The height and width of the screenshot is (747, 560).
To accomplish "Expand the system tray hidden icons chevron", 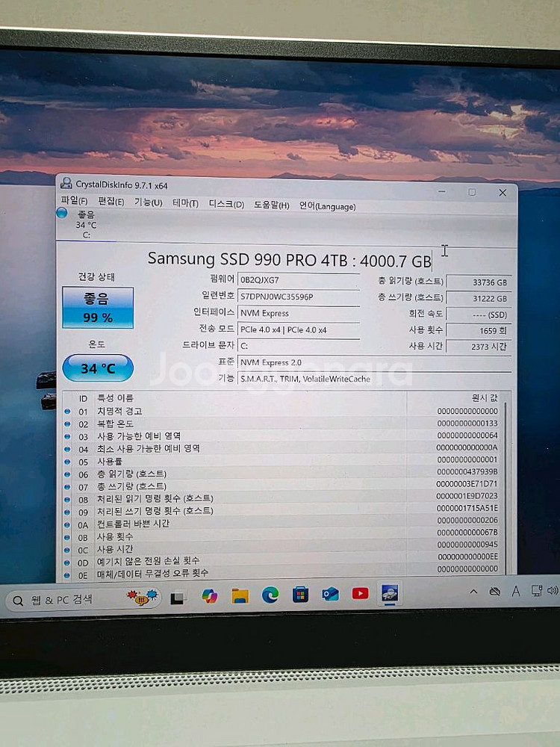I will pyautogui.click(x=473, y=592).
